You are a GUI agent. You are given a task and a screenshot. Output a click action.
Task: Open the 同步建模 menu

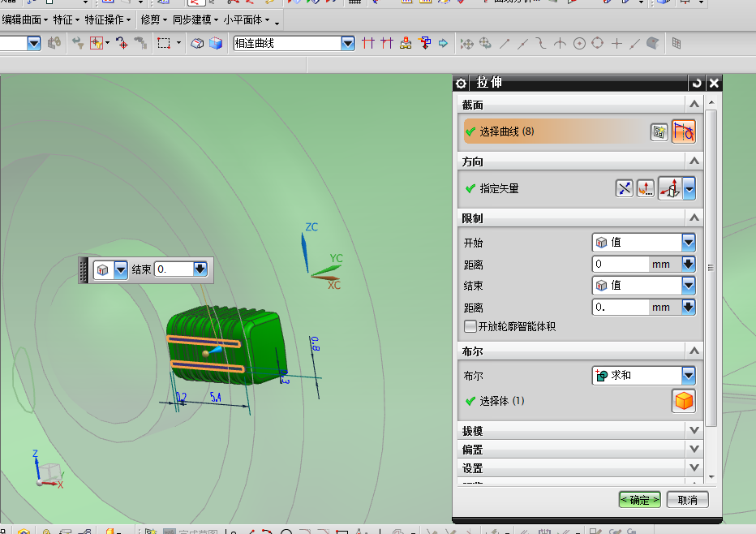click(193, 19)
